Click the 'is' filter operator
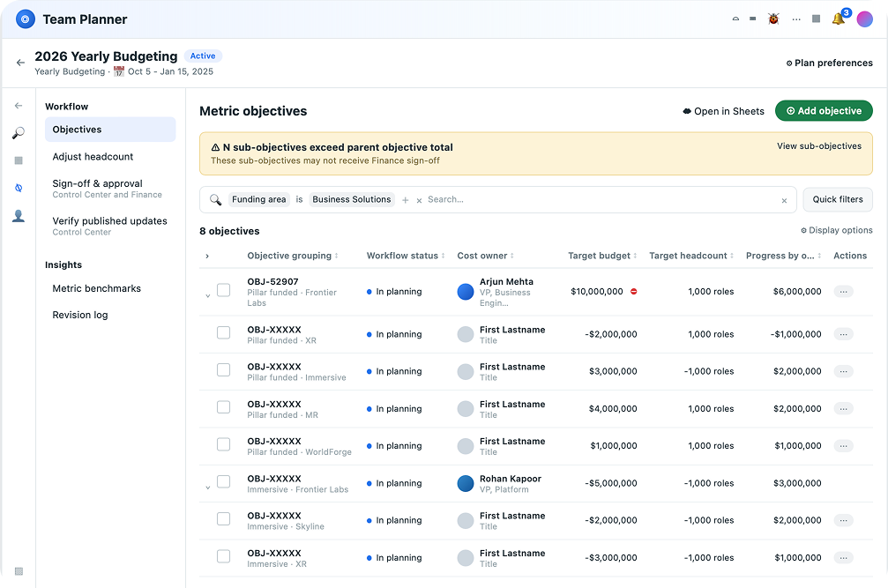The width and height of the screenshot is (888, 588). (x=299, y=200)
